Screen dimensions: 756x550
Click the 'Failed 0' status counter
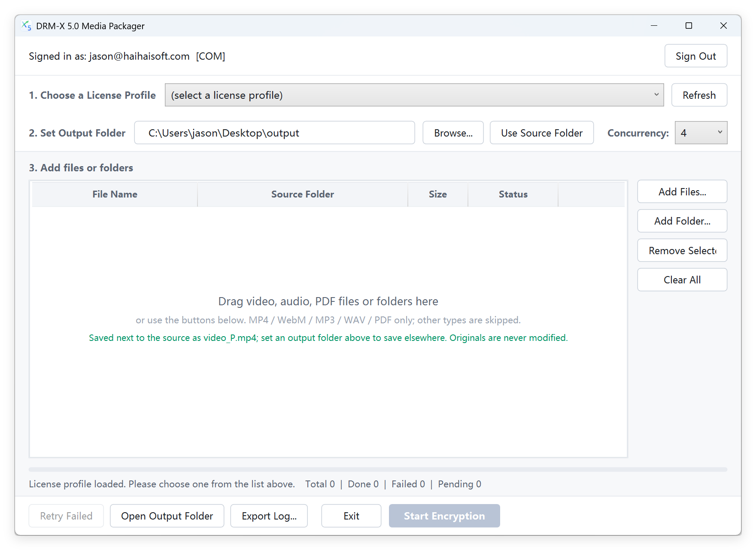[x=408, y=484]
